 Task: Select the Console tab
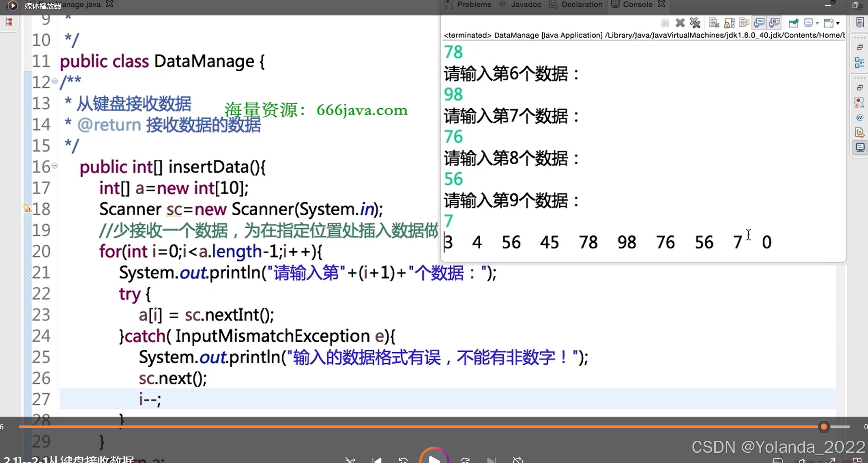[x=632, y=4]
